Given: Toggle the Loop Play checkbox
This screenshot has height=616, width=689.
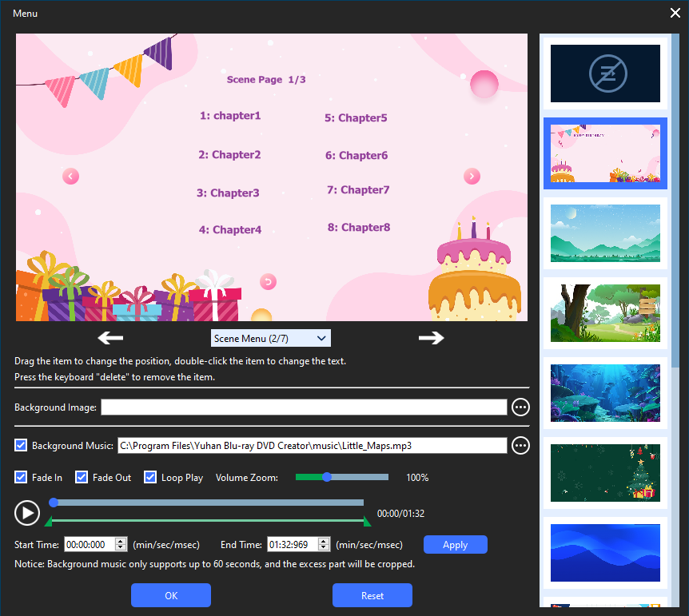Looking at the screenshot, I should (x=150, y=478).
